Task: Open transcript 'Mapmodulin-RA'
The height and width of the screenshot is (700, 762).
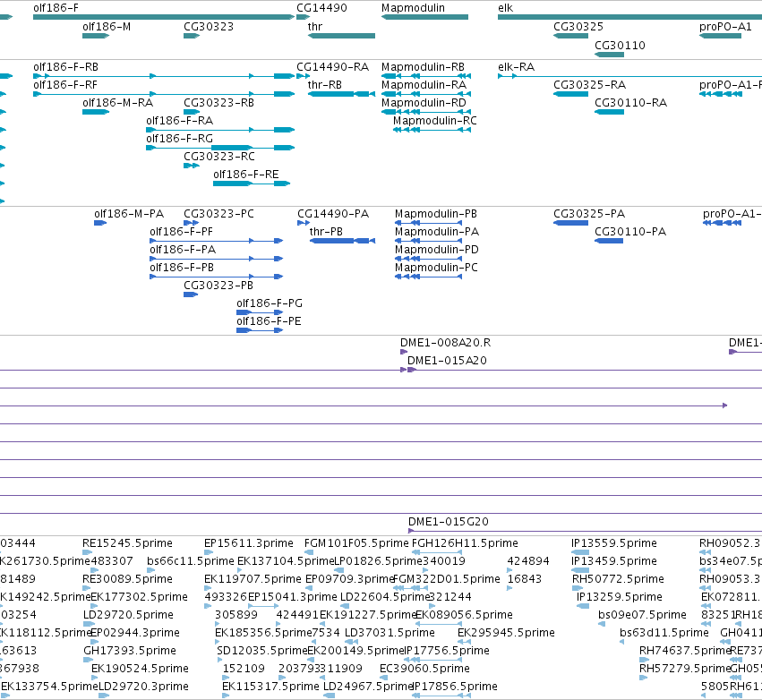Action: click(424, 85)
